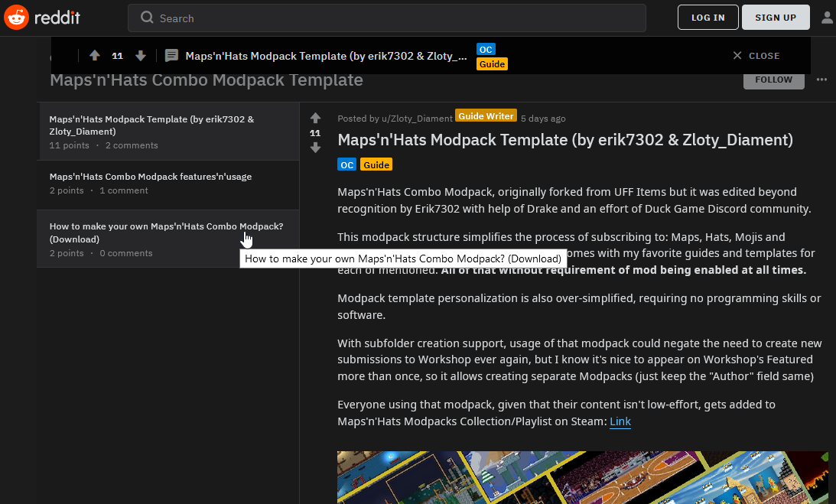Downvote the post next to its title

click(x=315, y=148)
